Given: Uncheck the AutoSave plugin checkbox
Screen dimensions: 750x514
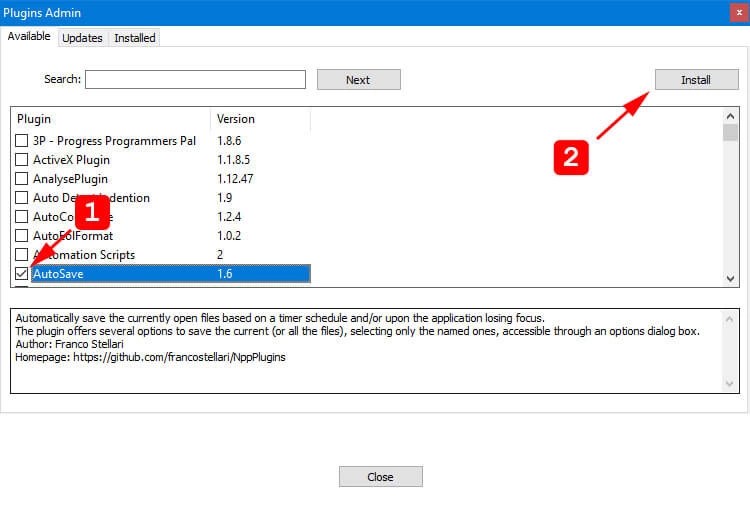Looking at the screenshot, I should click(22, 273).
